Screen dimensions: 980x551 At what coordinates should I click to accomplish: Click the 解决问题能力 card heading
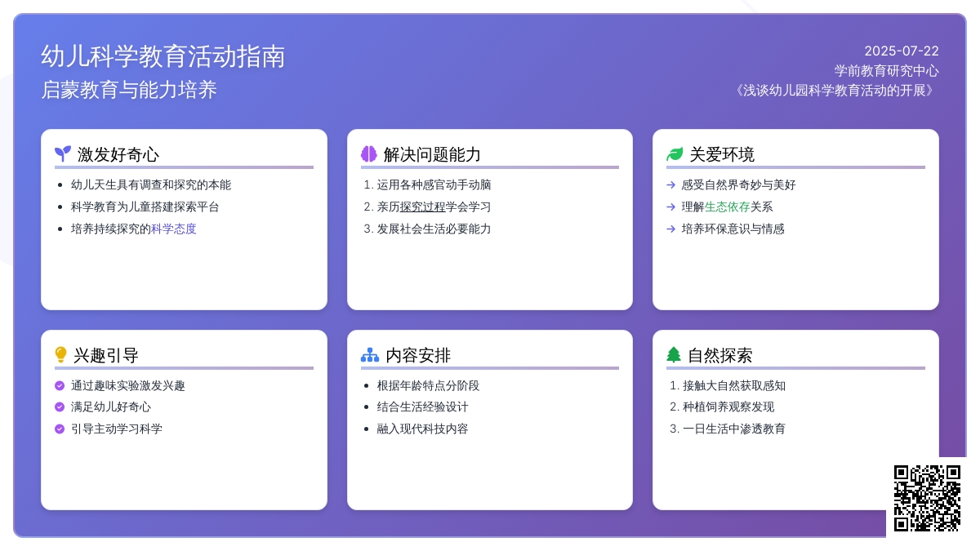[x=433, y=154]
